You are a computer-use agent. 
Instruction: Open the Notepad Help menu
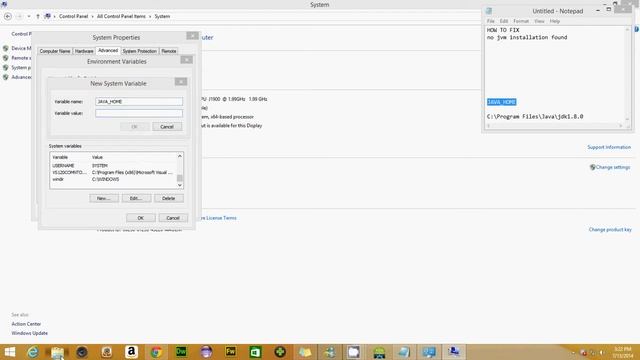point(555,21)
